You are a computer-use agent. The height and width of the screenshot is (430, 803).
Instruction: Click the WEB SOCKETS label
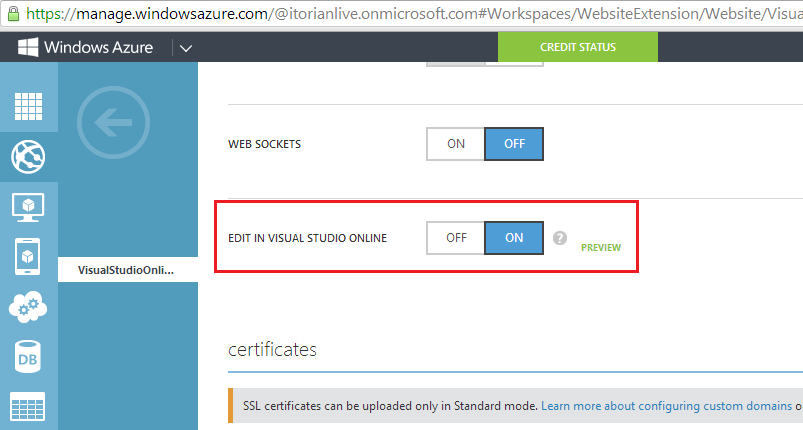[x=265, y=144]
